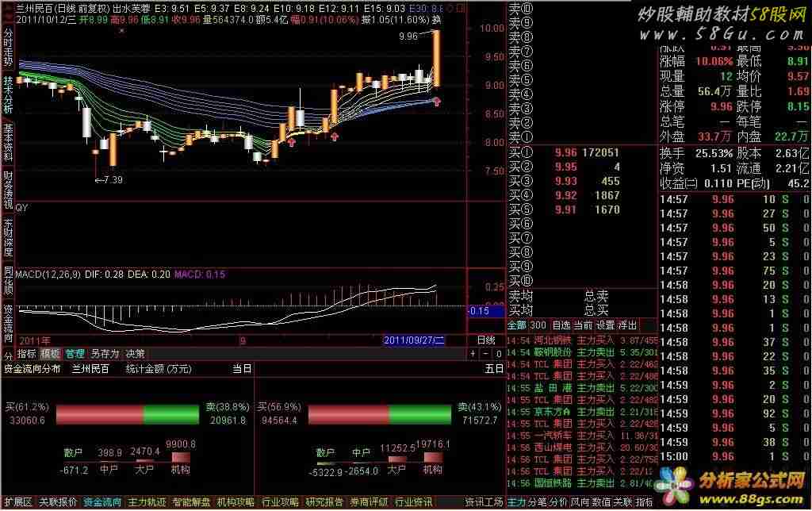The width and height of the screenshot is (812, 511).
Task: Reset chart zoom with the 0 button
Action: 498,354
